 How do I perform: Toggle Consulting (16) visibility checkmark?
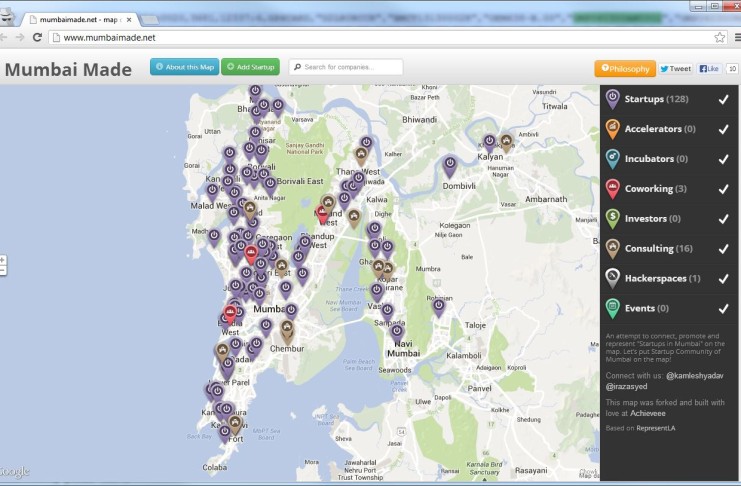pos(724,249)
